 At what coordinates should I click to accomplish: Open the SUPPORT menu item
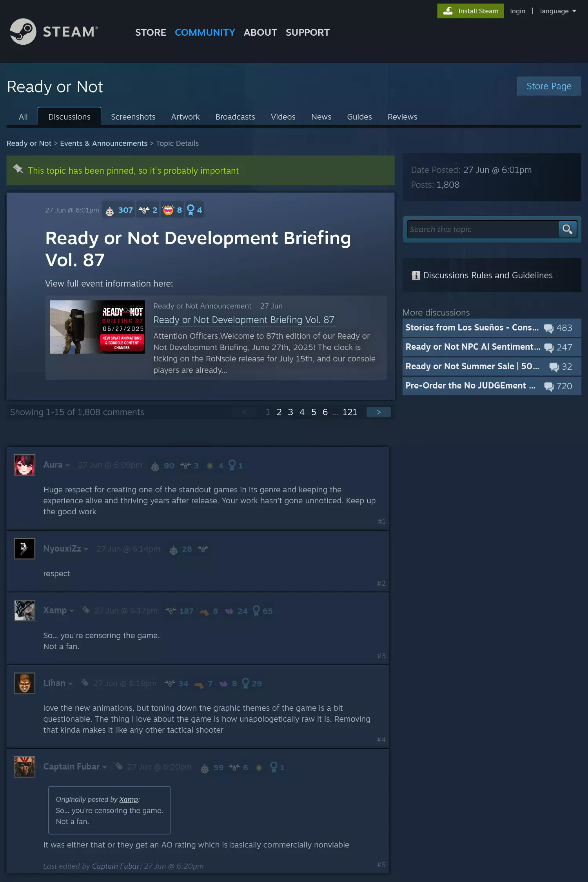tap(308, 33)
